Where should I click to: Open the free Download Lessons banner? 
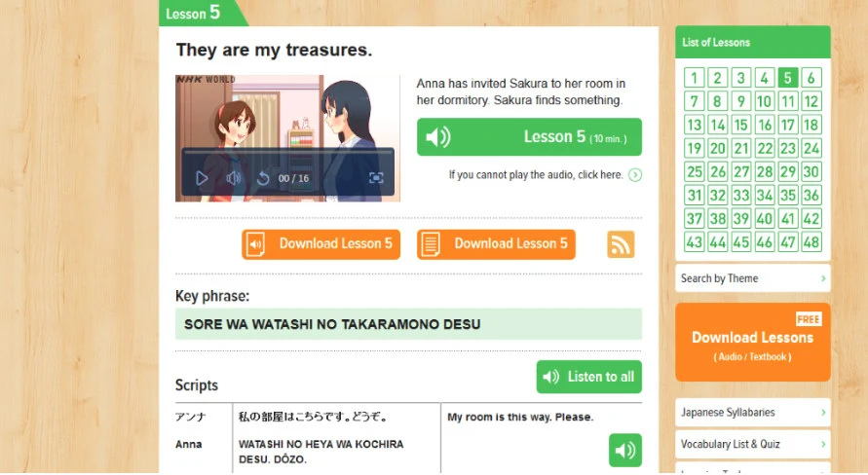tap(753, 342)
